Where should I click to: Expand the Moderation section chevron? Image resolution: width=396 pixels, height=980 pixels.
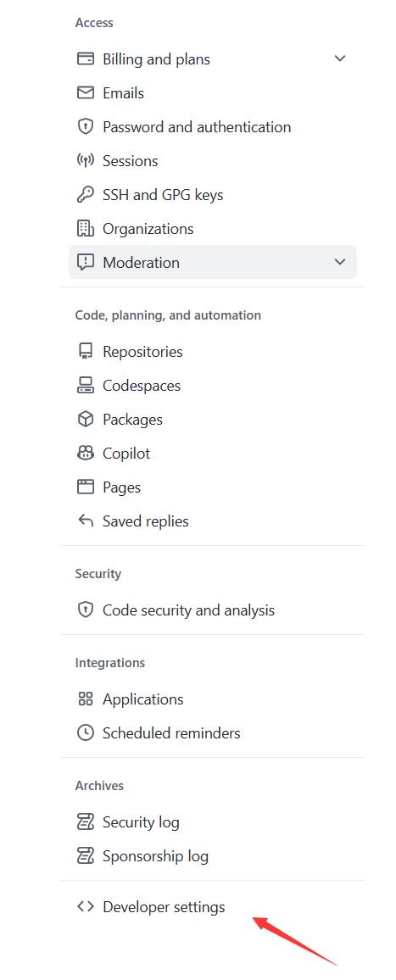point(340,262)
